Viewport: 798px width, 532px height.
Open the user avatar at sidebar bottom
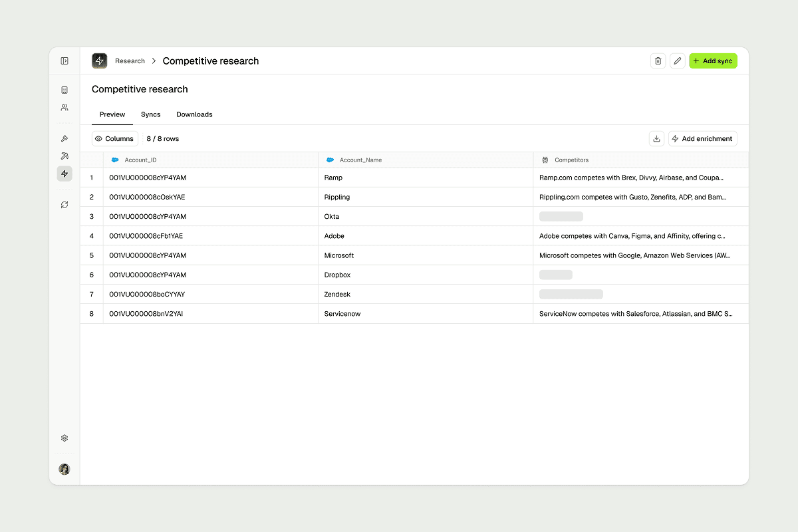[x=65, y=469]
